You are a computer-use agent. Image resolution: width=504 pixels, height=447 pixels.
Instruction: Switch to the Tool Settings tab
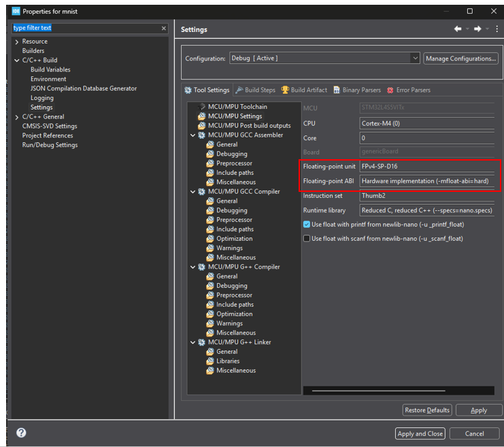pyautogui.click(x=207, y=90)
